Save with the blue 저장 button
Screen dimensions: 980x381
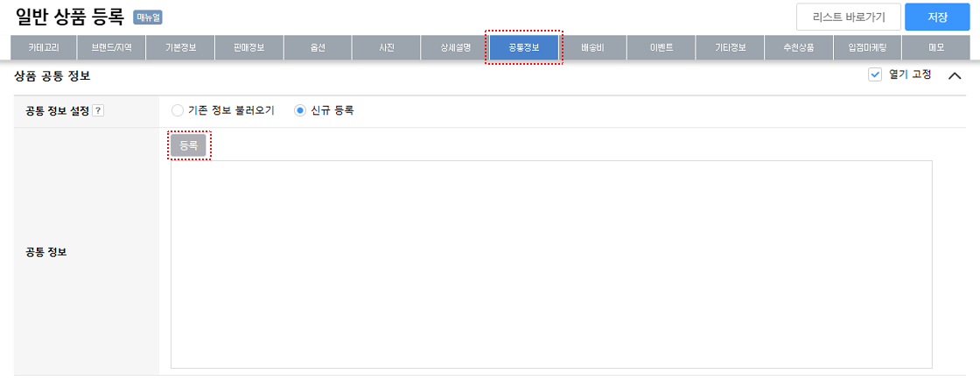(x=937, y=18)
